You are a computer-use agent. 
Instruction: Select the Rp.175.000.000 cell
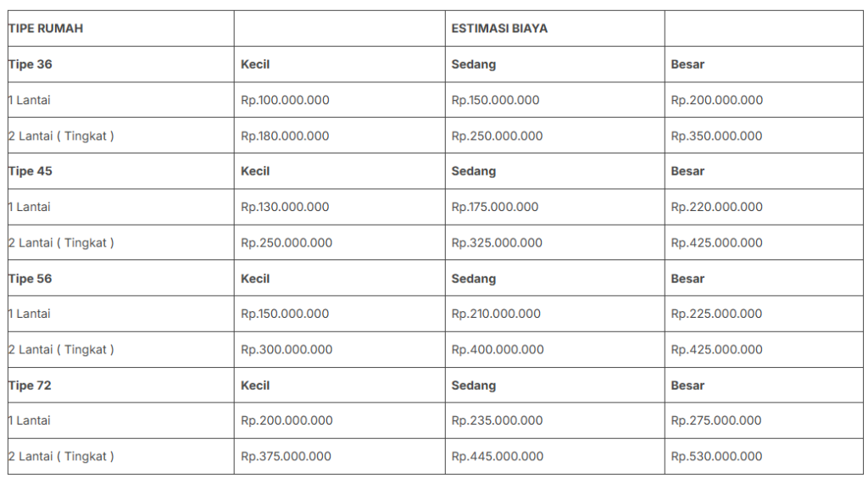pyautogui.click(x=495, y=207)
